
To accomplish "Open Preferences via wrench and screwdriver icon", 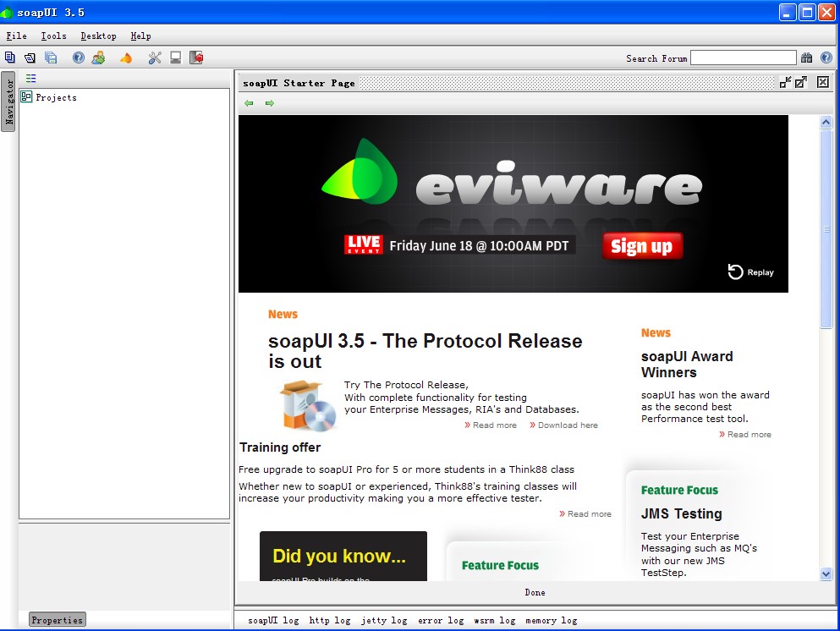I will [155, 58].
